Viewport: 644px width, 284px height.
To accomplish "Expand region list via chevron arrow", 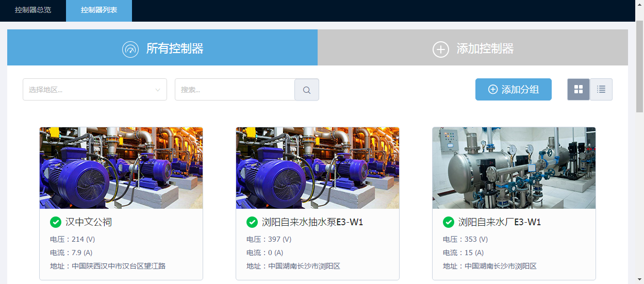I will pos(158,90).
